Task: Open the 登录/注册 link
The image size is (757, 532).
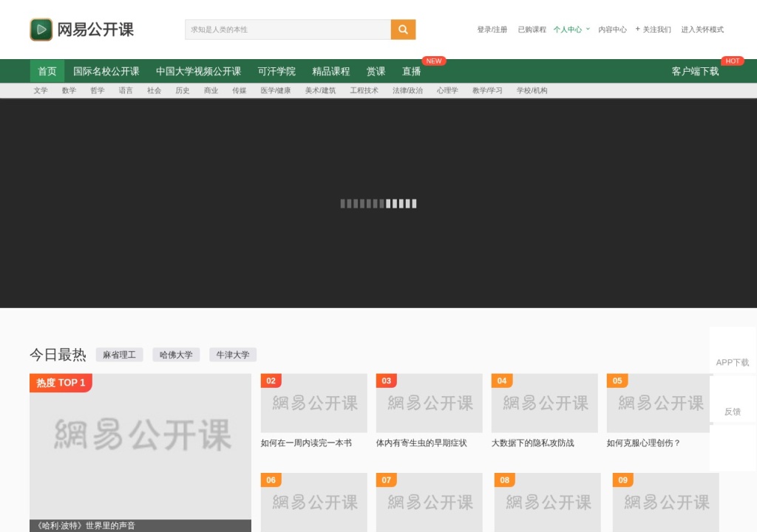Action: 492,30
